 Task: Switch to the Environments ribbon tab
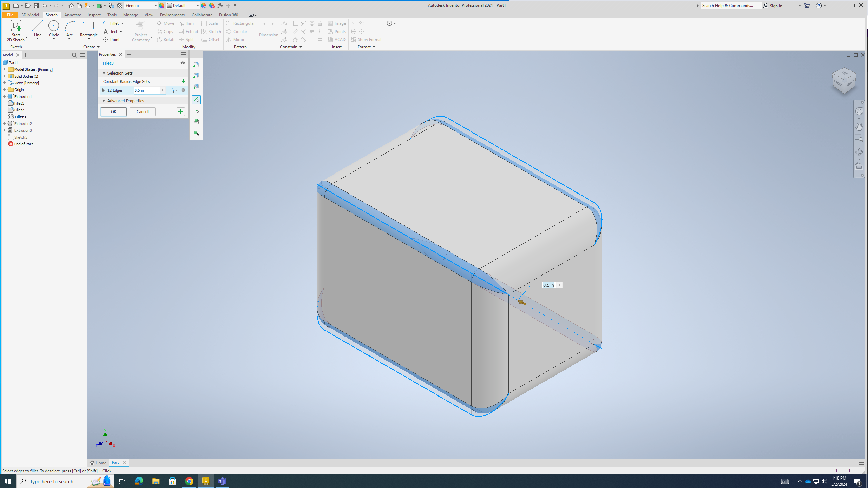pos(172,15)
